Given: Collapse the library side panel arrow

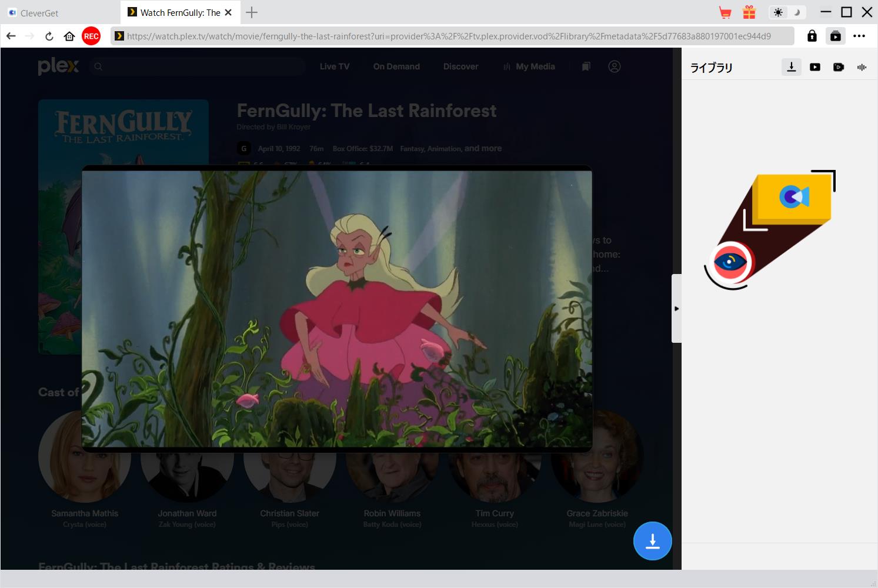Looking at the screenshot, I should point(676,308).
